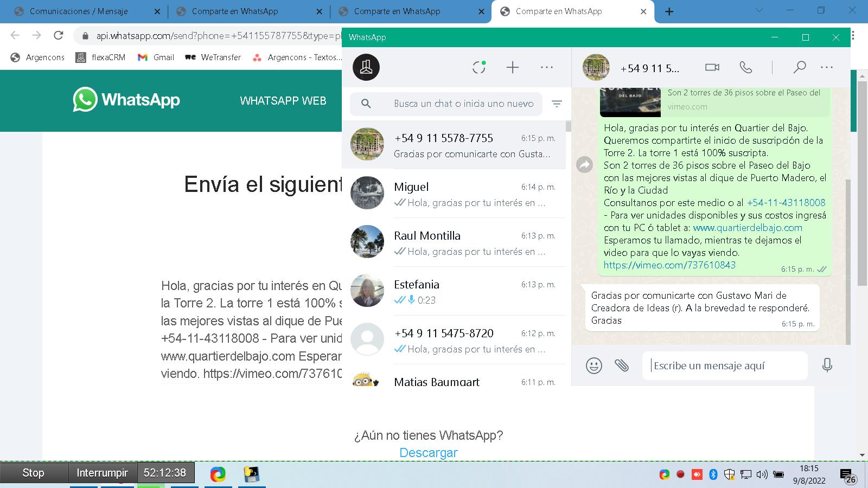The width and height of the screenshot is (868, 488).
Task: Record a voice message with the microphone
Action: (827, 365)
